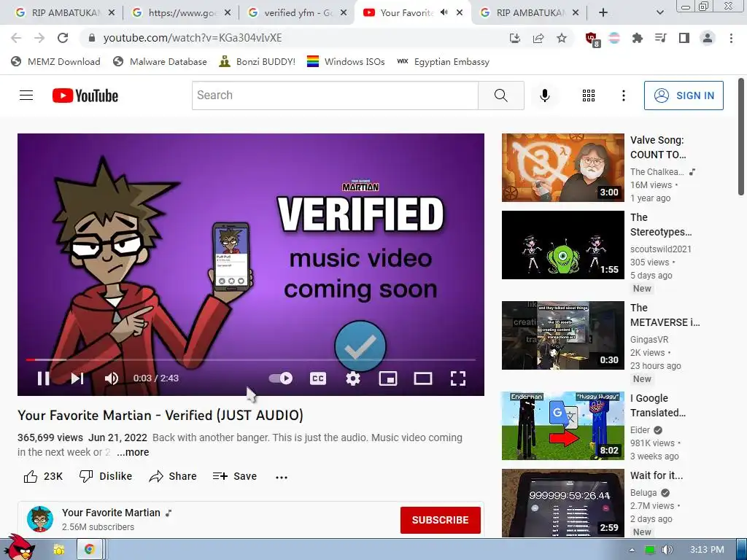
Task: Skip to next video button
Action: coord(77,378)
